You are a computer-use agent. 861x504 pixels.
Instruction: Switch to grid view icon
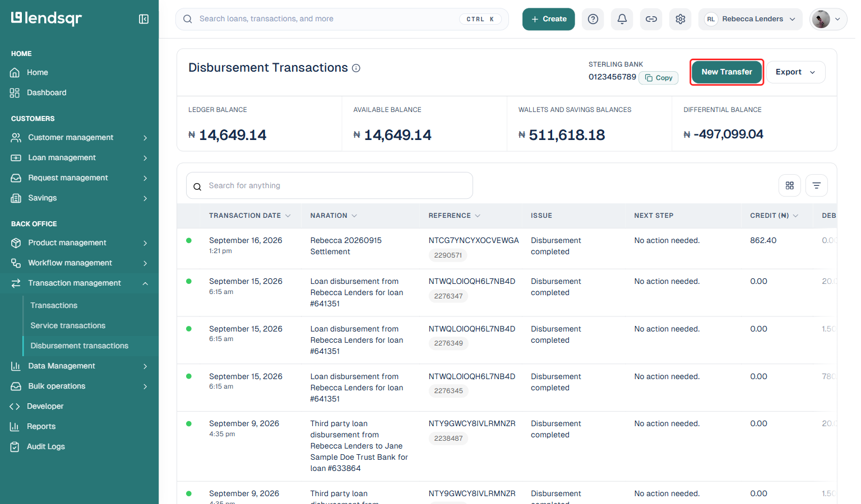pyautogui.click(x=790, y=185)
